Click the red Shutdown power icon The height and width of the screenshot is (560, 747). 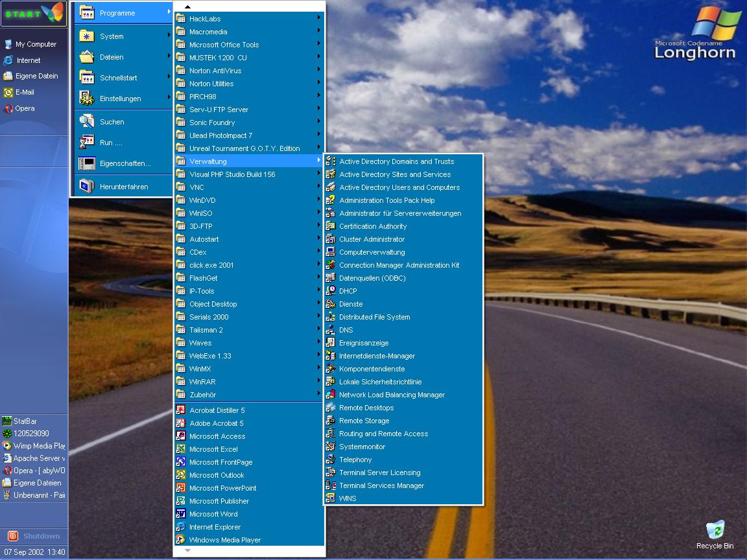[12, 536]
